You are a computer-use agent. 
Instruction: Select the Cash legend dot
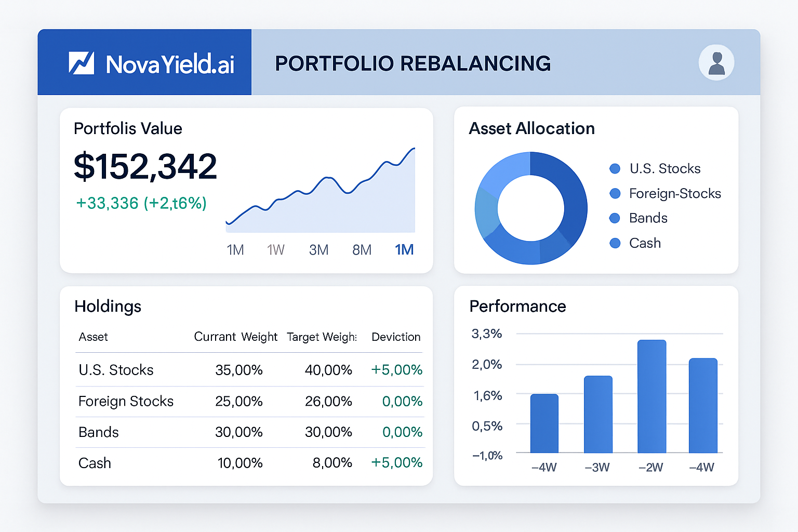point(615,243)
